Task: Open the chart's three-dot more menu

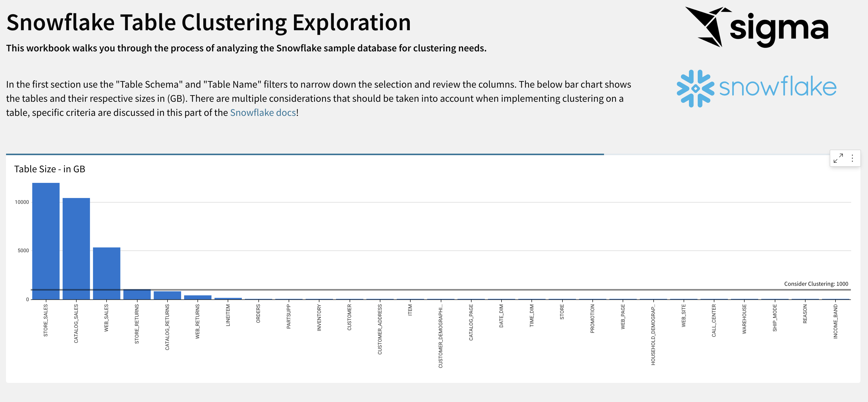Action: coord(852,158)
